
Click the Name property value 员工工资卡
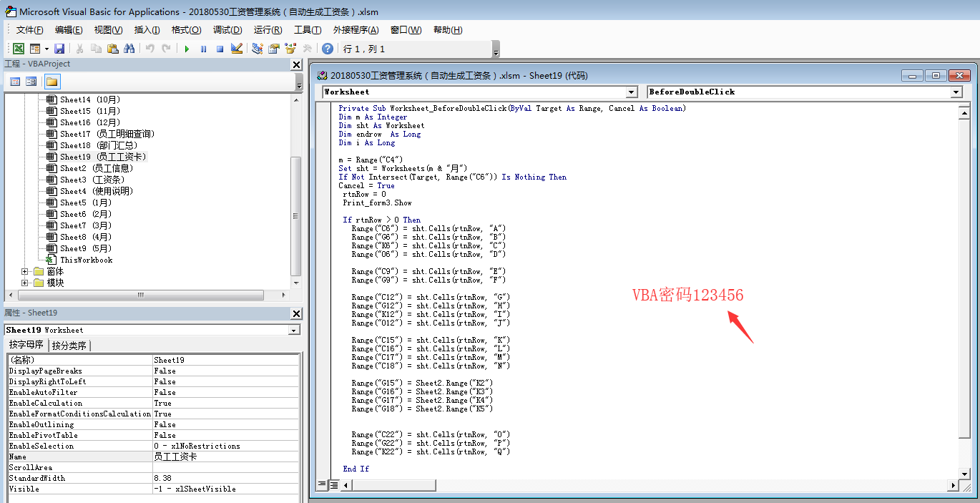pyautogui.click(x=225, y=456)
